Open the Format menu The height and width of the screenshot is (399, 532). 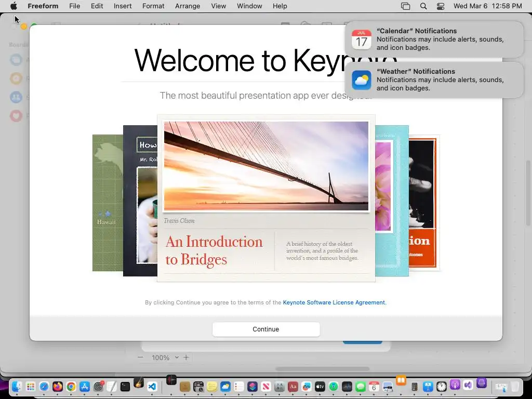[153, 6]
